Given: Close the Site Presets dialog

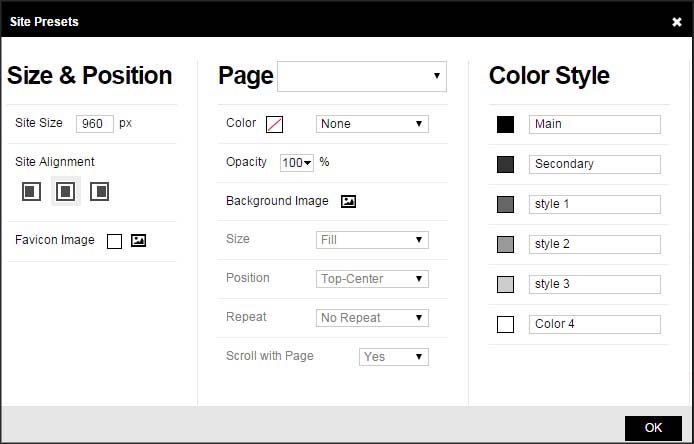Looking at the screenshot, I should pos(677,21).
